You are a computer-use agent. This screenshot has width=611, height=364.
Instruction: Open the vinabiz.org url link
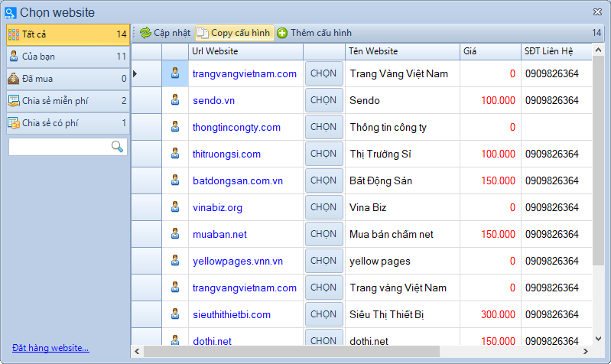click(217, 208)
